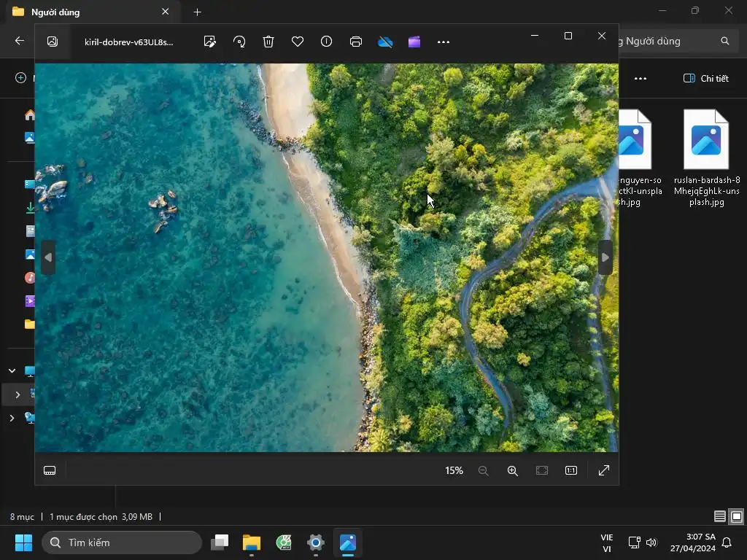Toggle the filmstrip view button

[50, 470]
